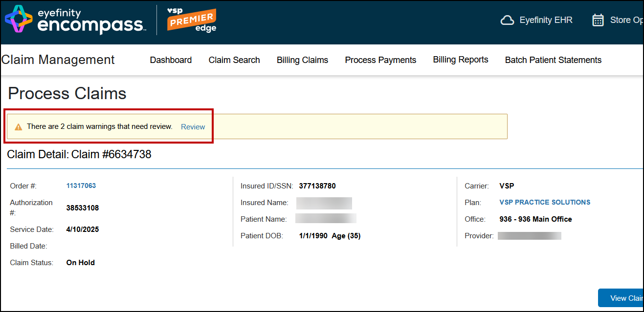
Task: Click insured ID 377138780
Action: point(317,186)
